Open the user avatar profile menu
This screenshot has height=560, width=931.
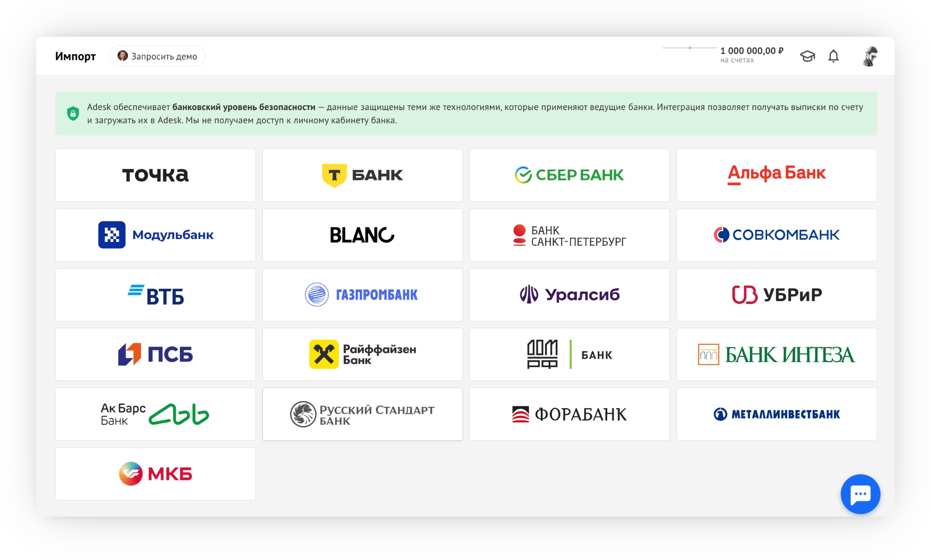coord(870,56)
